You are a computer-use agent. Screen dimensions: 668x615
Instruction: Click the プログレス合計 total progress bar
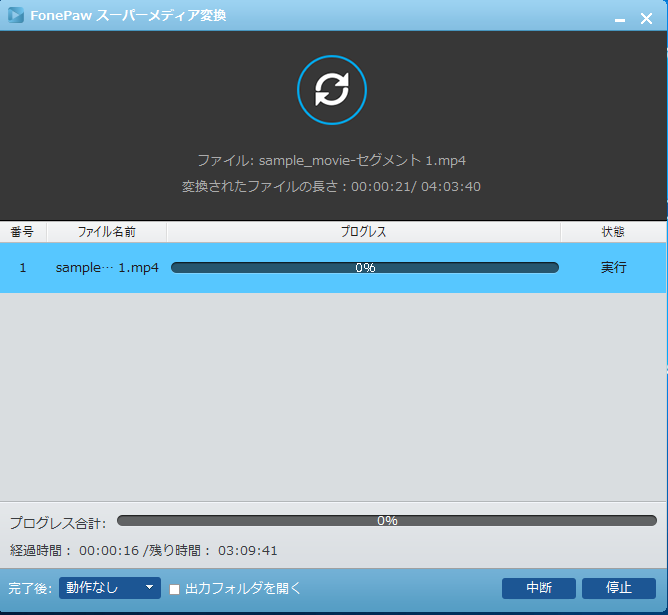click(x=387, y=520)
